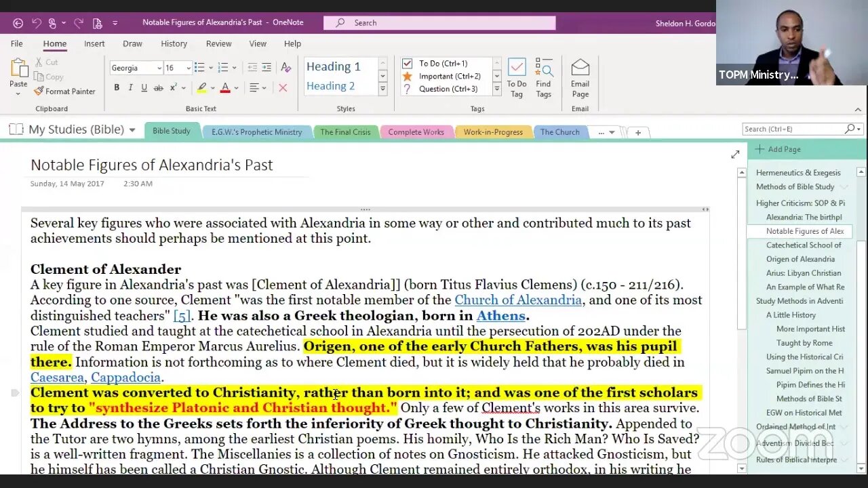
Task: Switch to the View ribbon tab
Action: (258, 43)
